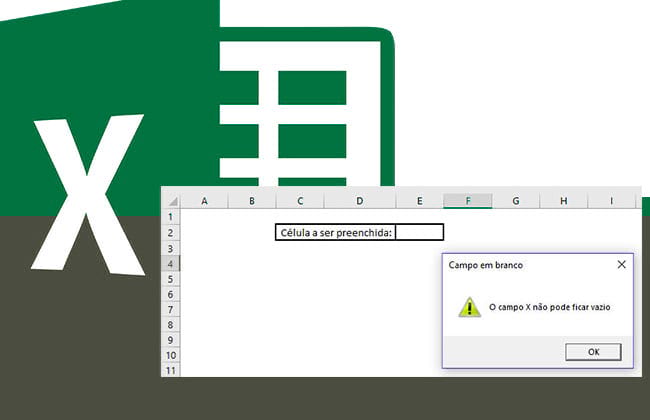The height and width of the screenshot is (420, 650).
Task: Select column E header
Action: [x=420, y=201]
